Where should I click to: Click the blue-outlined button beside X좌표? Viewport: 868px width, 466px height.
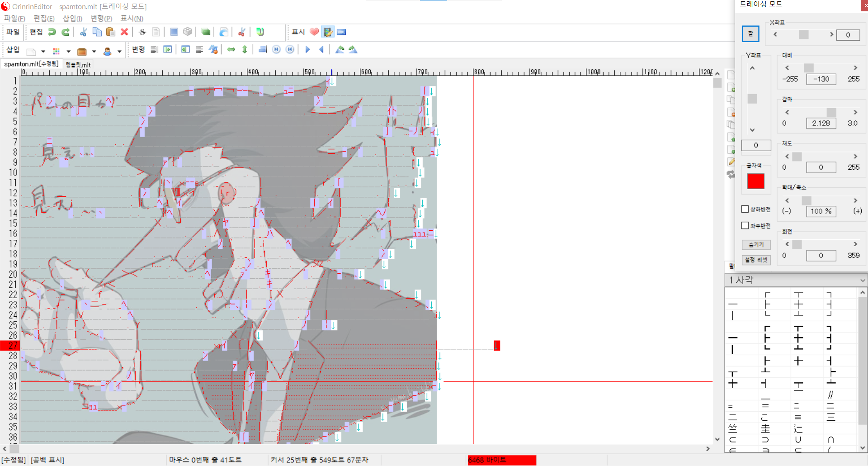(x=750, y=34)
